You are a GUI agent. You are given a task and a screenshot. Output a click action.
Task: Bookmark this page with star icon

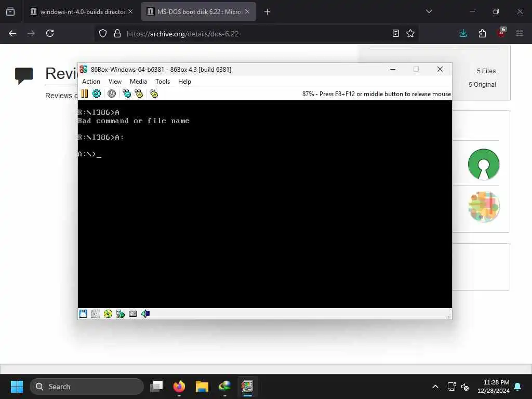click(410, 33)
